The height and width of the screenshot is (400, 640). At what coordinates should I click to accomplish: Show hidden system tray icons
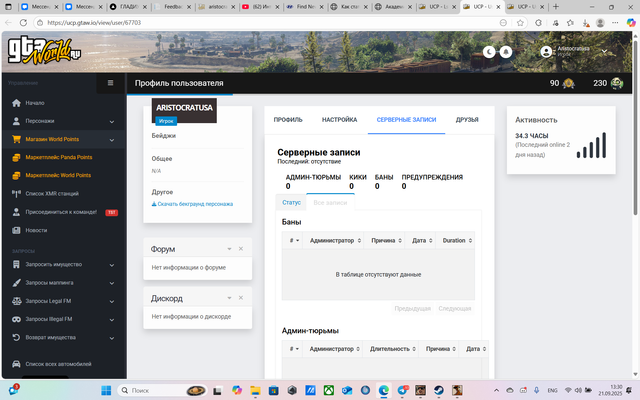pyautogui.click(x=496, y=391)
